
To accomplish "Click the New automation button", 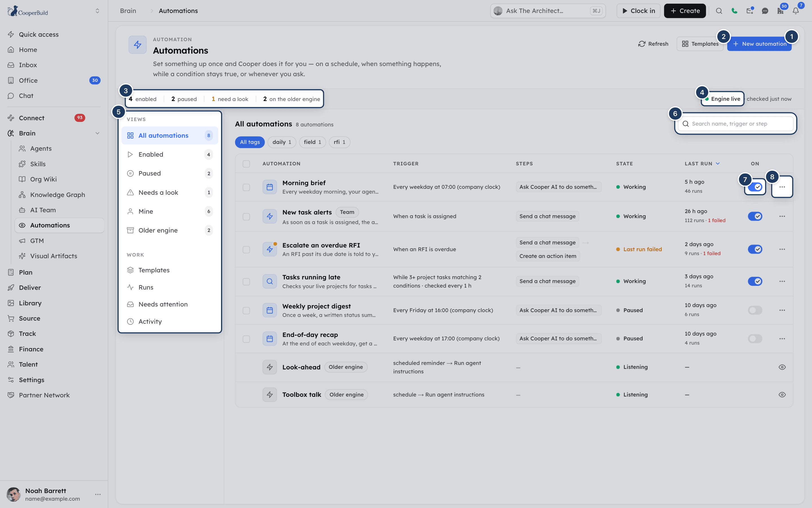I will pyautogui.click(x=759, y=44).
